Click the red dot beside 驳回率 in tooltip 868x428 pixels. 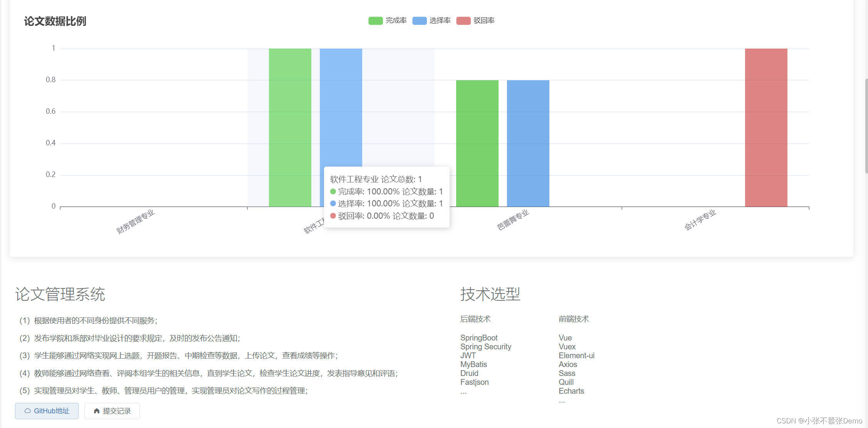333,216
